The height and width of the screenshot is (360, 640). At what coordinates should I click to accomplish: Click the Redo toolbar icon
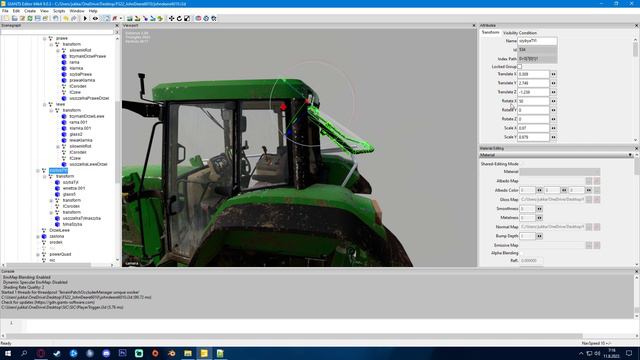point(74,18)
